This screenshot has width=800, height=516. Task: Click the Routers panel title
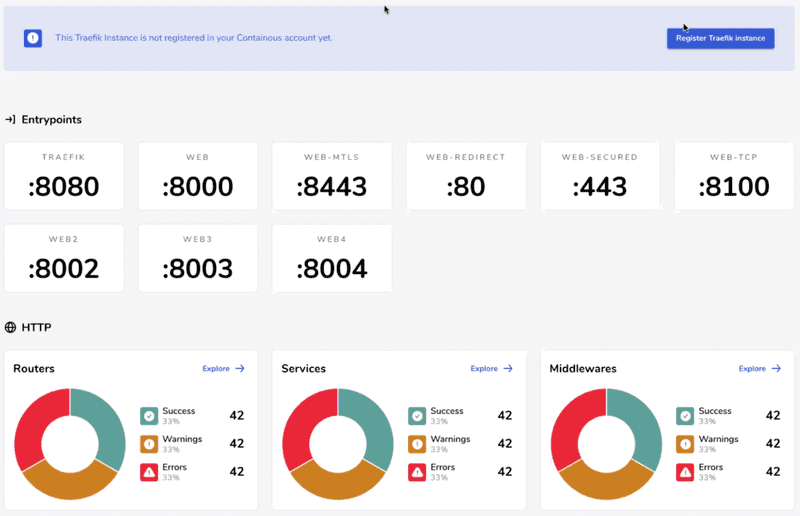(x=34, y=368)
